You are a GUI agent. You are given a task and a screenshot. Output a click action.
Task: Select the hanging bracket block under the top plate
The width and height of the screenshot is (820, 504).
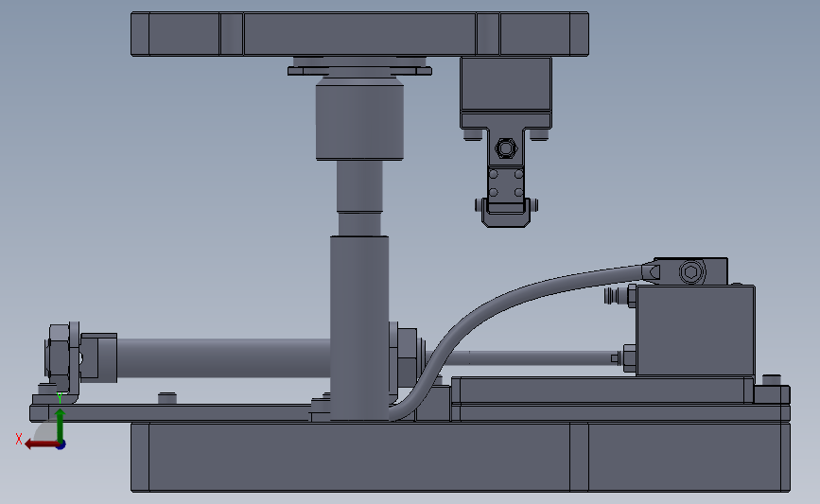pyautogui.click(x=506, y=85)
